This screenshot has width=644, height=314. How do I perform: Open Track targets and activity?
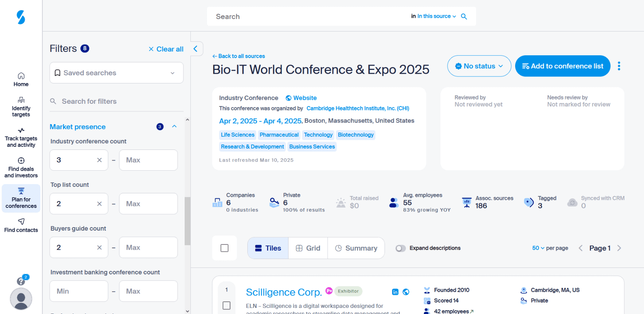click(21, 138)
